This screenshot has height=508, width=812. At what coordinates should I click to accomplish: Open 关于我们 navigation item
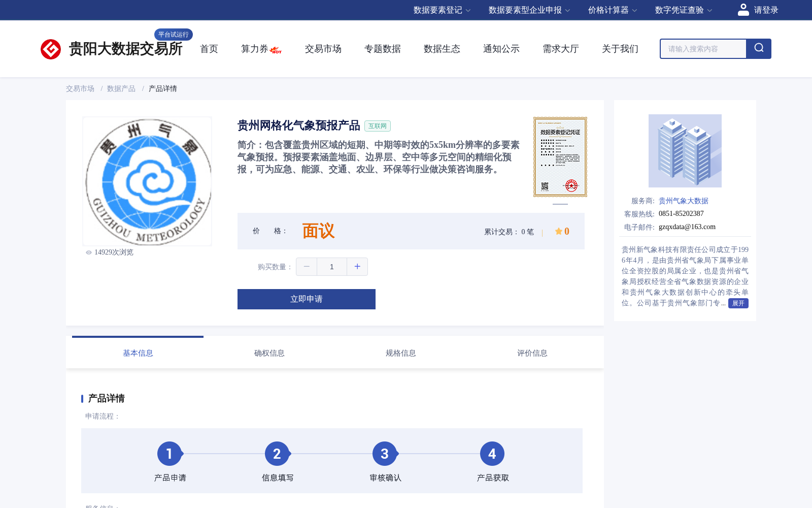620,49
